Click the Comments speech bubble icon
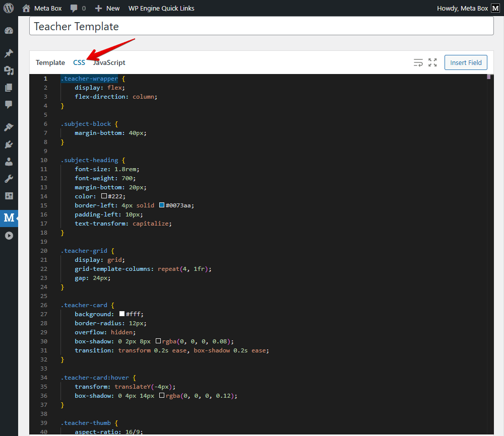Image resolution: width=504 pixels, height=436 pixels. tap(9, 104)
